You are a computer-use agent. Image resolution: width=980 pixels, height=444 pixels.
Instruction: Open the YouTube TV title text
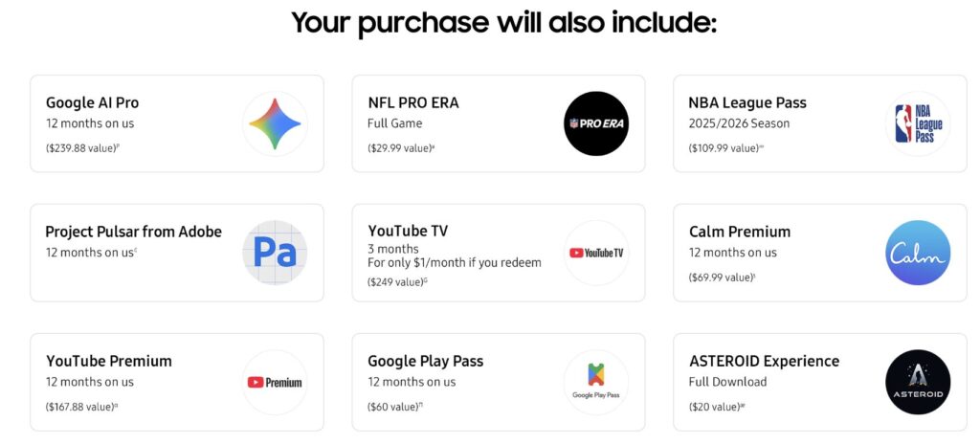point(408,231)
